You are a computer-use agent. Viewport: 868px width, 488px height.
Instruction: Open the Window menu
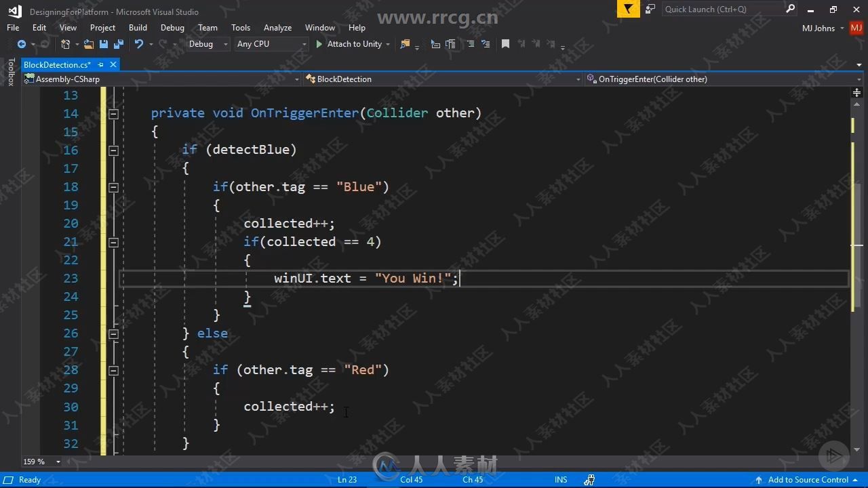pos(320,28)
